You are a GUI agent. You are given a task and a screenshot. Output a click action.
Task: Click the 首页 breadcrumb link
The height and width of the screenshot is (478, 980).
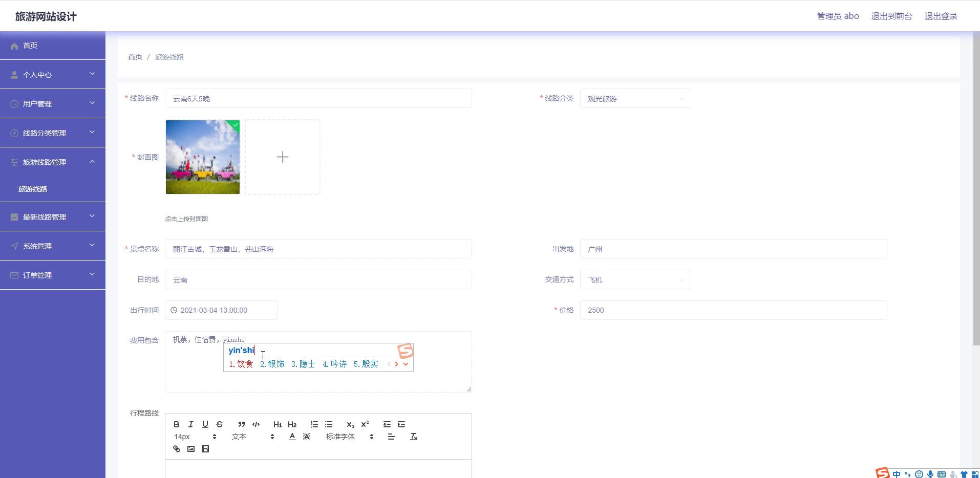[135, 57]
